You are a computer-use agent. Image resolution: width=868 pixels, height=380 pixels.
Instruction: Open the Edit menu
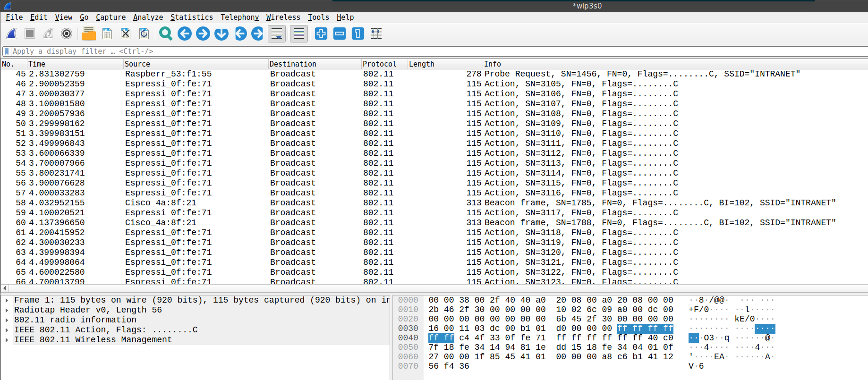(x=39, y=17)
